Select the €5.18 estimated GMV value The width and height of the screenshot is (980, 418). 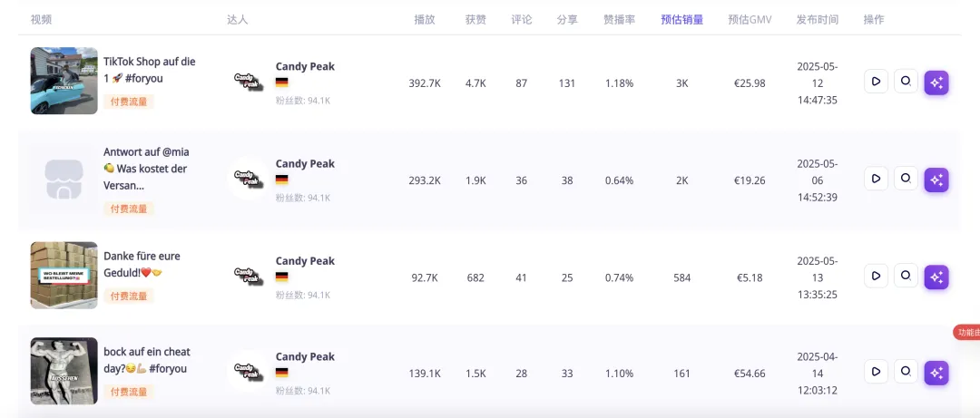750,277
